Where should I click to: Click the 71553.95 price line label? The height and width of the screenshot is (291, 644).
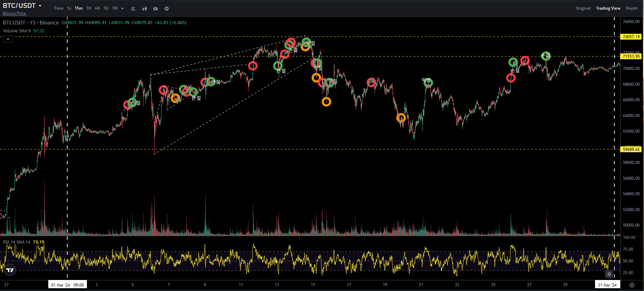[631, 56]
